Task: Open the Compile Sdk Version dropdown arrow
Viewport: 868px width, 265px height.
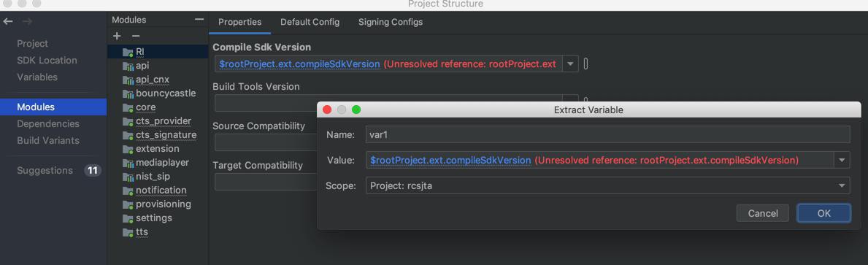Action: (571, 64)
